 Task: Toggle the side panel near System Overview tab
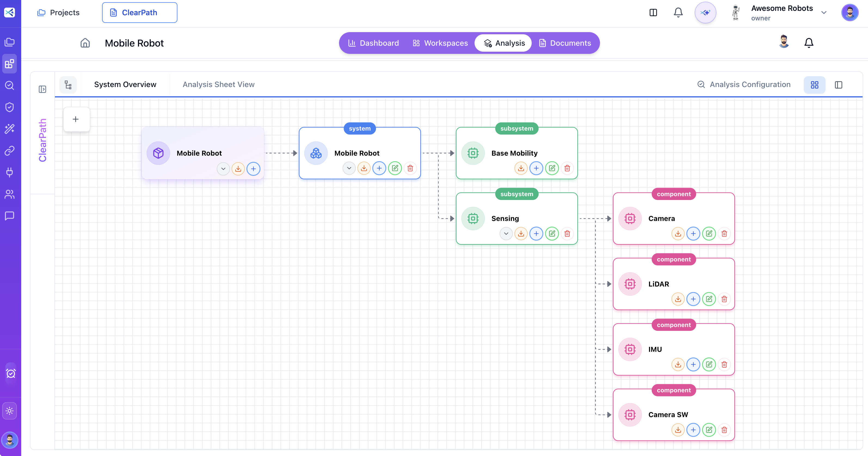(x=43, y=89)
